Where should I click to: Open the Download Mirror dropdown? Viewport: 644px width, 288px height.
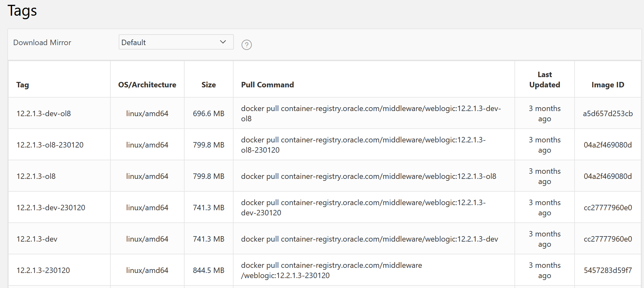click(176, 42)
